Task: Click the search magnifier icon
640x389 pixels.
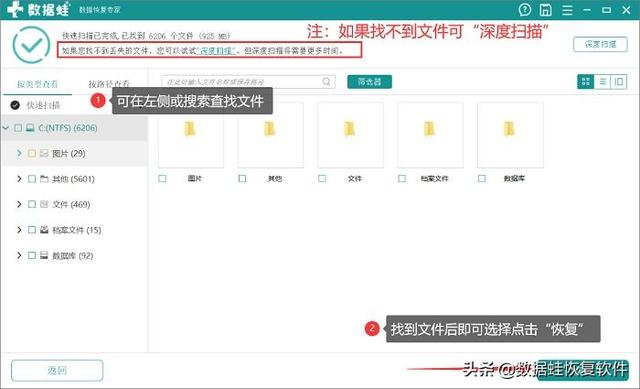Action: click(x=327, y=82)
